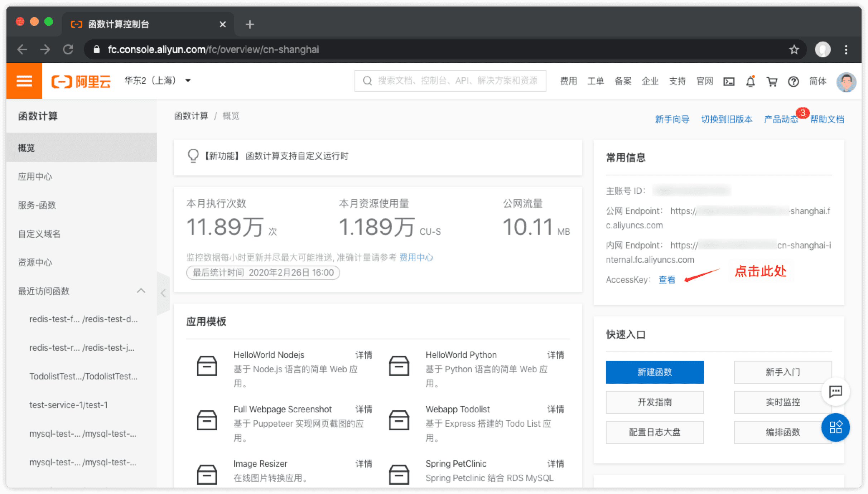The image size is (868, 494).
Task: Open recent function test-service-1/test-1
Action: point(68,405)
